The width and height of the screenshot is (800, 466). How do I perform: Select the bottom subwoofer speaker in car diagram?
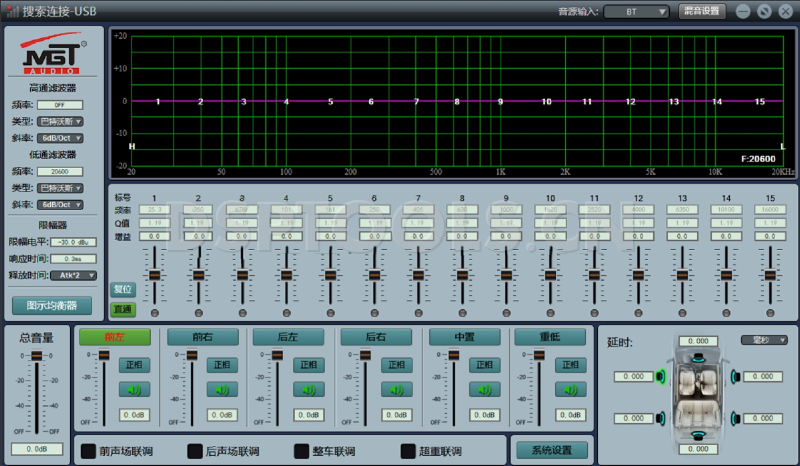tap(697, 435)
